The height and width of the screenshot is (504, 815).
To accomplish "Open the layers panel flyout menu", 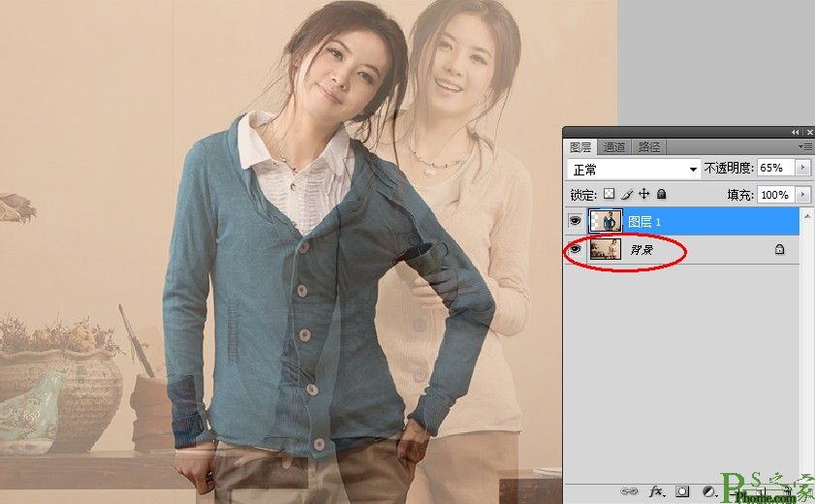I will tap(804, 147).
